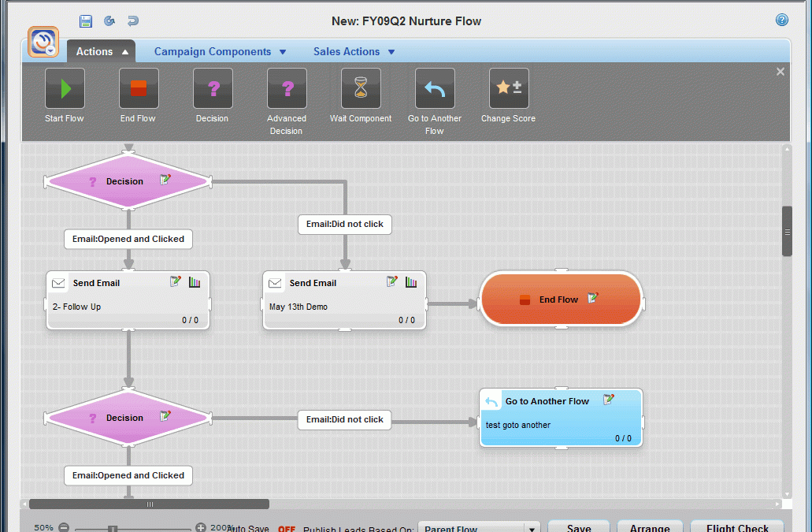Edit the top Decision node via pencil icon
The width and height of the screenshot is (812, 532).
point(165,179)
